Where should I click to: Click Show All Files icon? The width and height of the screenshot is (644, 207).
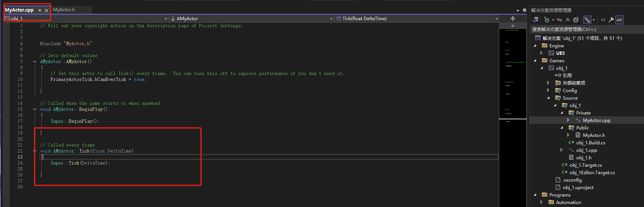click(x=576, y=20)
